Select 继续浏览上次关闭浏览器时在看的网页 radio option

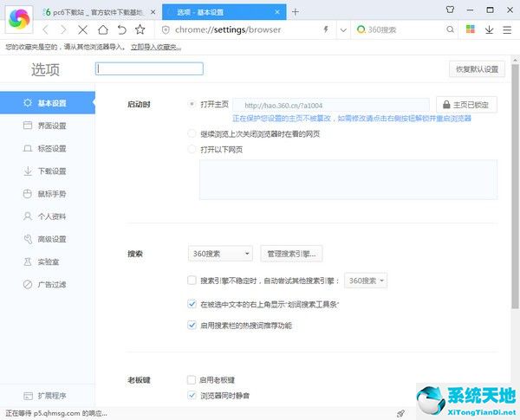tap(192, 133)
